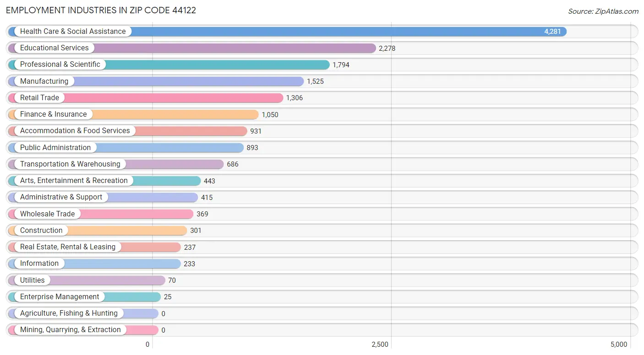644x355 pixels.
Task: Select the 233 Information value
Action: tap(190, 264)
